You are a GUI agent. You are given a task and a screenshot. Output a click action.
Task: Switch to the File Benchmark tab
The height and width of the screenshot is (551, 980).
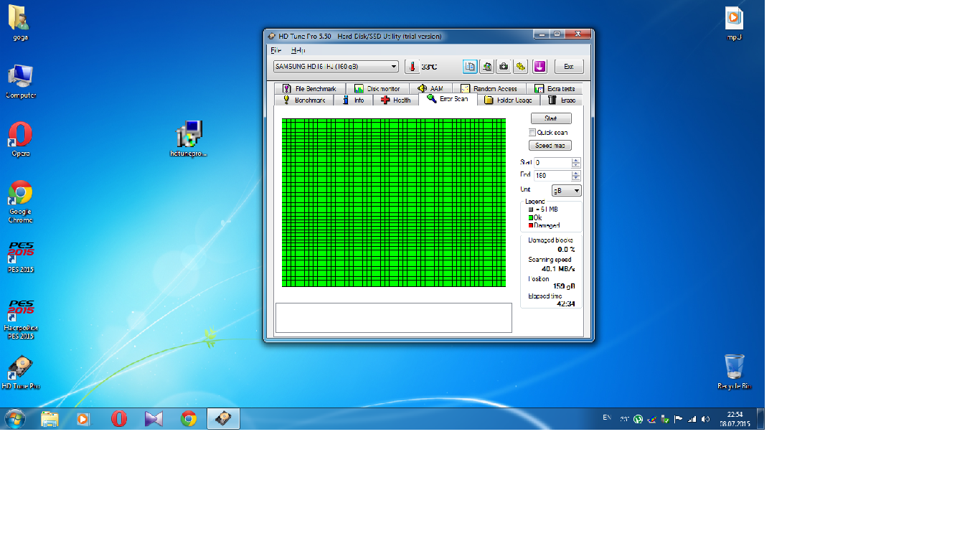(x=310, y=88)
